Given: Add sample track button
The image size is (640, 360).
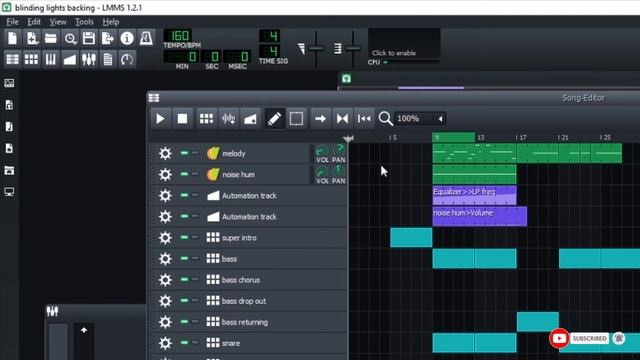Looking at the screenshot, I should 228,119.
